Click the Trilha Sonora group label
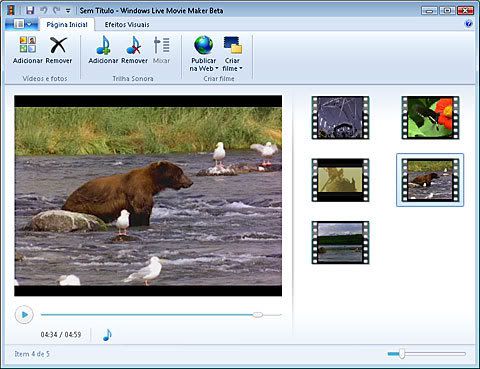This screenshot has width=480, height=369. tap(133, 79)
